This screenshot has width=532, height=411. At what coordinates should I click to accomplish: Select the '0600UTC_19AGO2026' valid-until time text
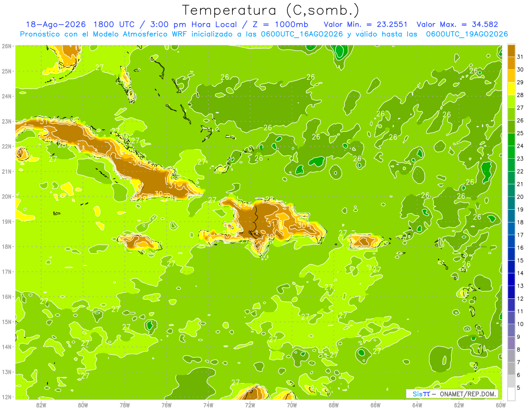[x=467, y=34]
